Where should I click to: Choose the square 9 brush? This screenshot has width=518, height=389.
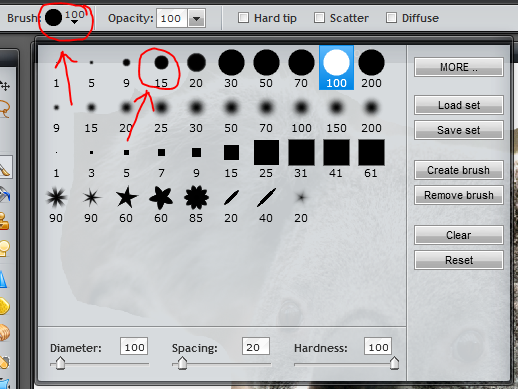pyautogui.click(x=196, y=158)
